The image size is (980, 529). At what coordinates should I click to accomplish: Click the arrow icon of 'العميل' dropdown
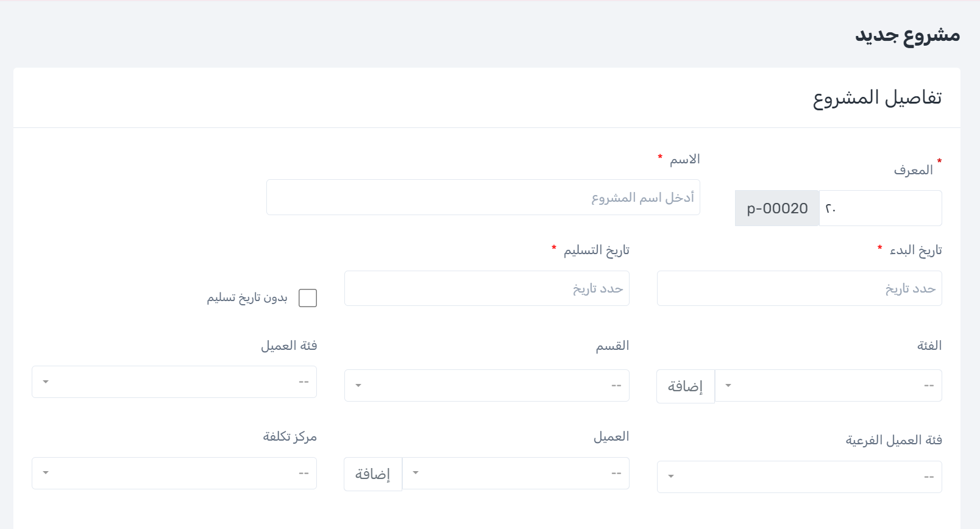[416, 473]
